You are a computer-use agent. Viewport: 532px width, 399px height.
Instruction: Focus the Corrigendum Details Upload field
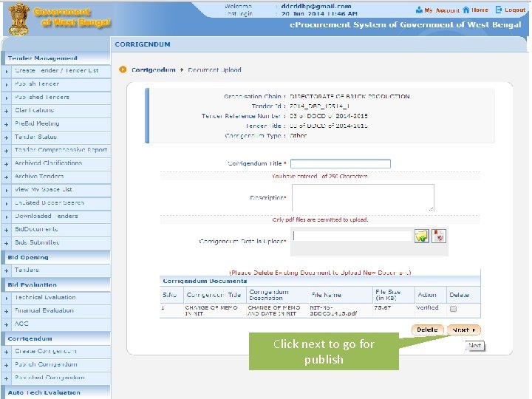(352, 236)
